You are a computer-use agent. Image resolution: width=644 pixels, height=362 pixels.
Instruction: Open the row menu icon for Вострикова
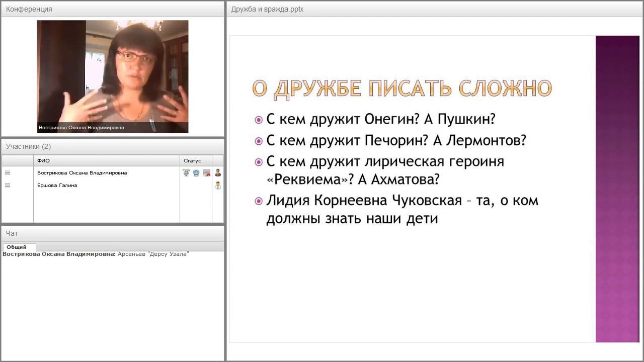click(8, 173)
